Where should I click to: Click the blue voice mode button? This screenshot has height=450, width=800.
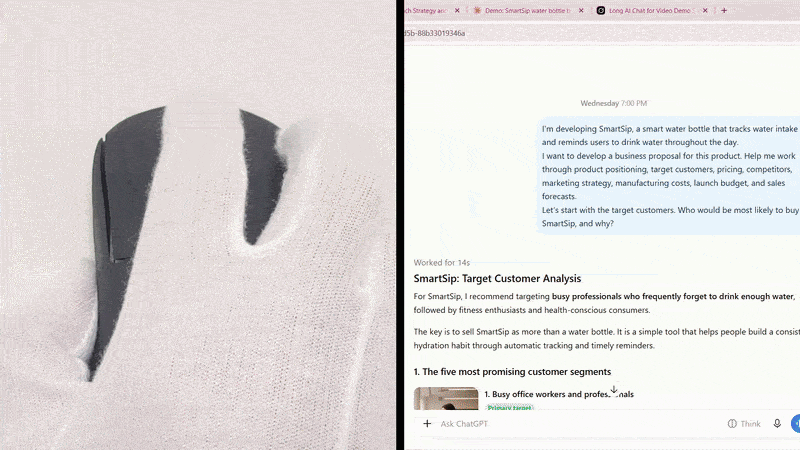(795, 423)
